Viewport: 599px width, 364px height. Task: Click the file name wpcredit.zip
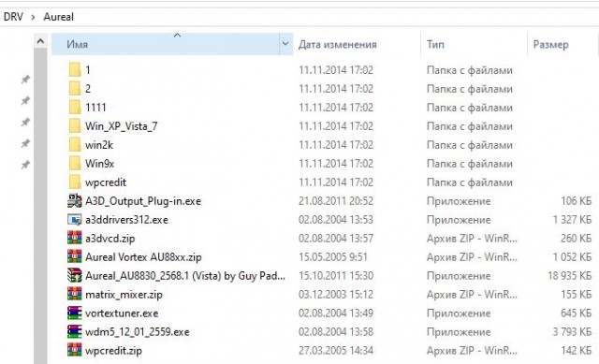(113, 351)
